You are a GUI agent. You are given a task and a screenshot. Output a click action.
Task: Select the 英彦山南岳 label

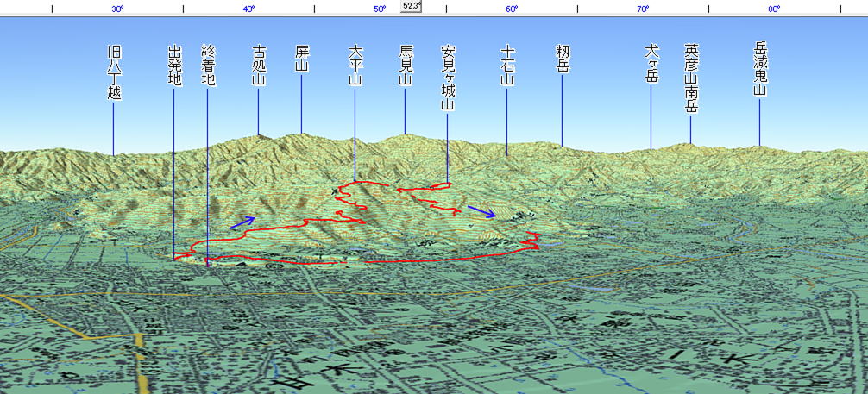click(690, 78)
